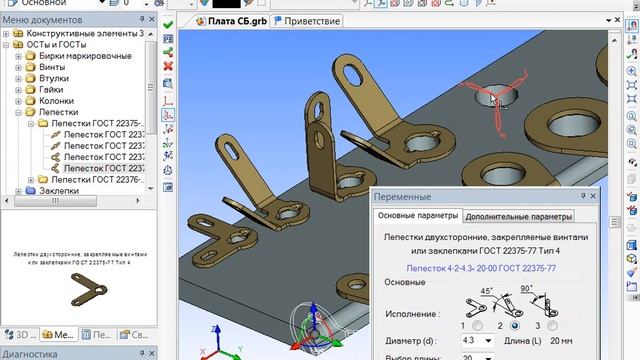This screenshot has height=360, width=640.
Task: Click the horizontal scrollbar of the document tree
Action: pyautogui.click(x=56, y=201)
